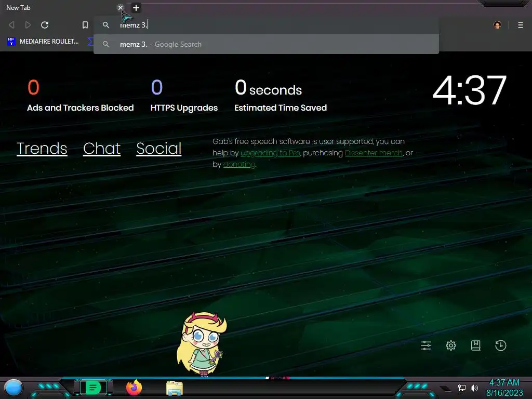Bookmark this page with the bookmark icon

pos(85,25)
